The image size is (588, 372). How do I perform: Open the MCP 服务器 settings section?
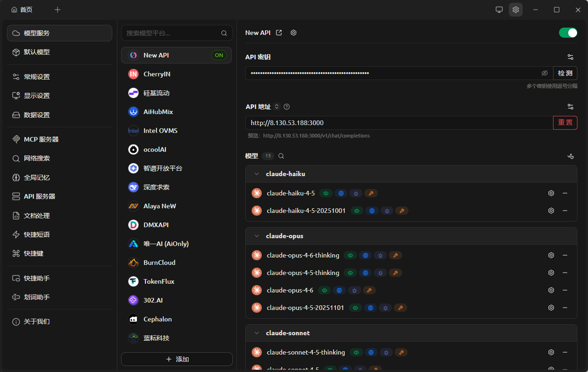[41, 139]
